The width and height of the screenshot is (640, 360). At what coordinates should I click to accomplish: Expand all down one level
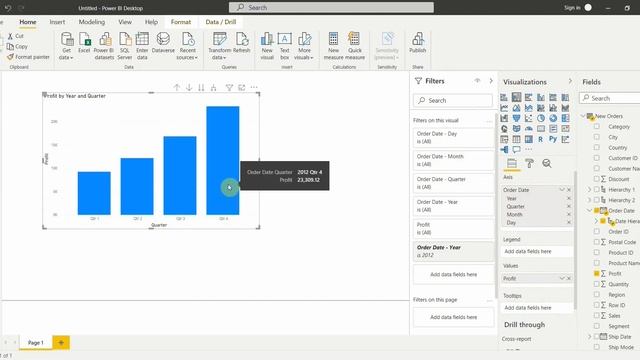[213, 87]
